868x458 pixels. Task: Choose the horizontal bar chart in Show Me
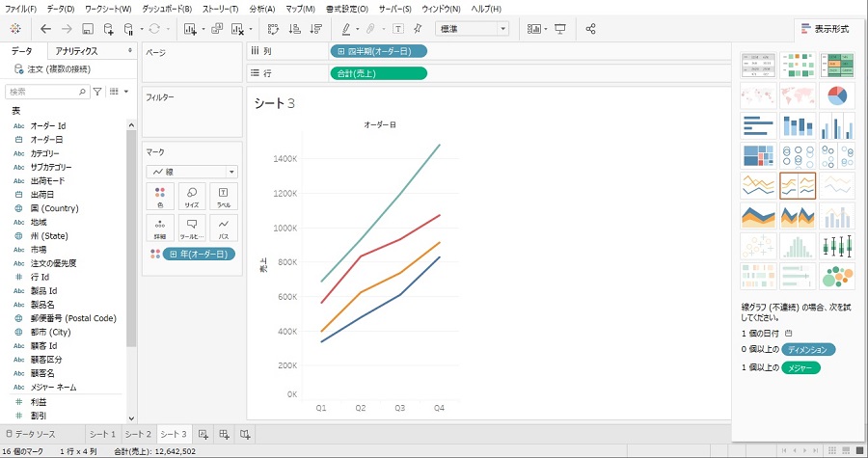click(758, 125)
